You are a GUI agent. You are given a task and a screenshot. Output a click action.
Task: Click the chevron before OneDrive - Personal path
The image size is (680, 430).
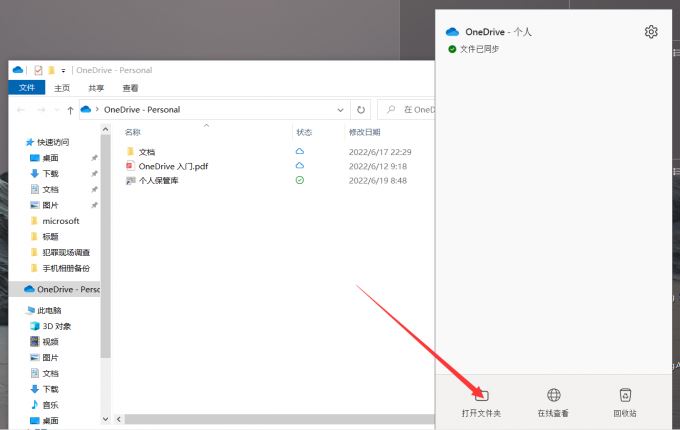98,109
